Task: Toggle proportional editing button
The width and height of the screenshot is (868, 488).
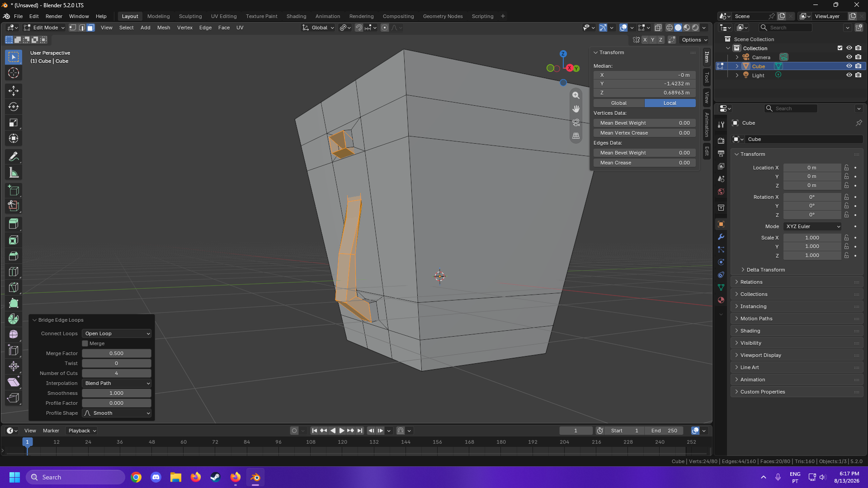Action: coord(385,28)
